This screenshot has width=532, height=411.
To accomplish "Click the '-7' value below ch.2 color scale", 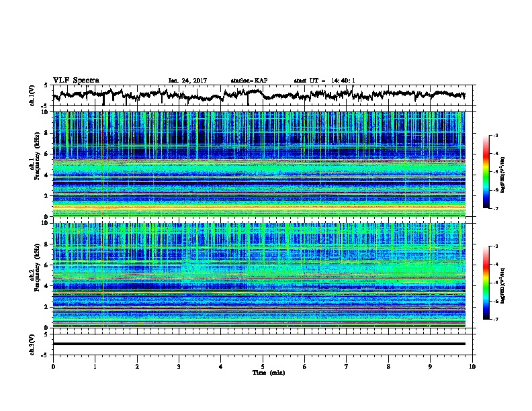I will click(496, 320).
